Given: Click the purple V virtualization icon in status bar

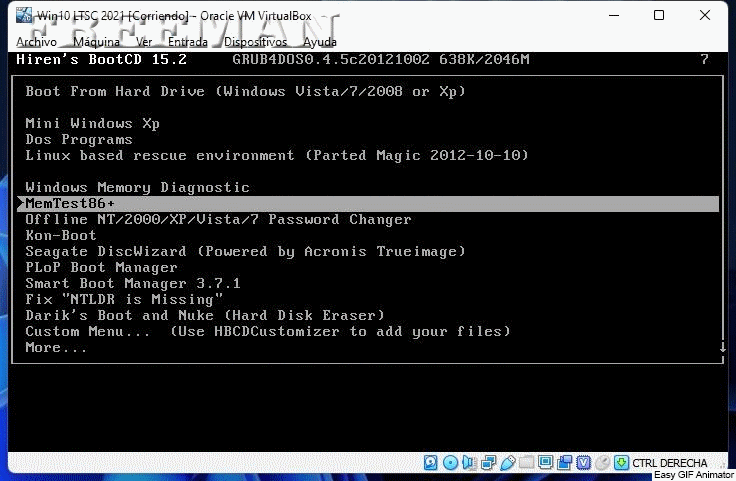Looking at the screenshot, I should [583, 463].
